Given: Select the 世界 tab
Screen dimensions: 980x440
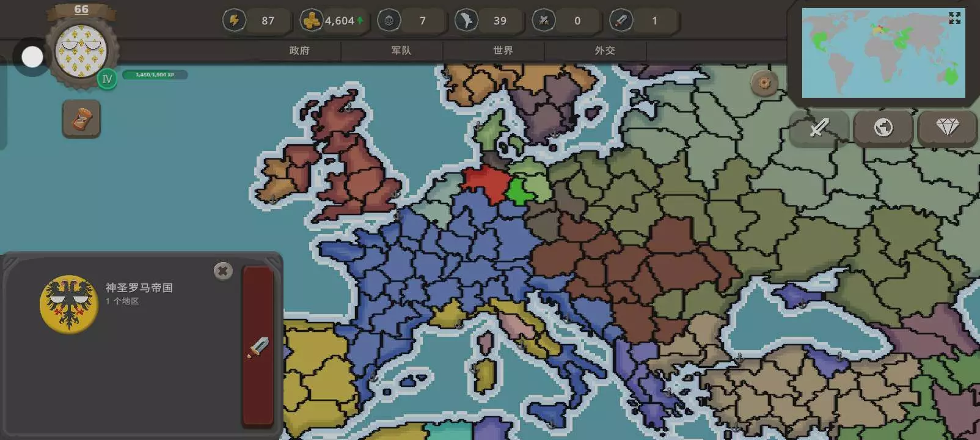Looking at the screenshot, I should click(503, 51).
